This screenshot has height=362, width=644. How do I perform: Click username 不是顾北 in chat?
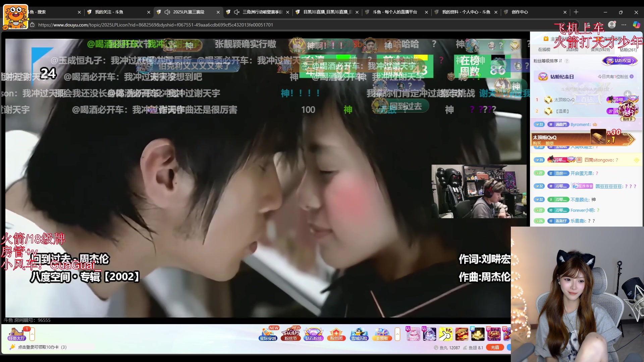(x=580, y=199)
